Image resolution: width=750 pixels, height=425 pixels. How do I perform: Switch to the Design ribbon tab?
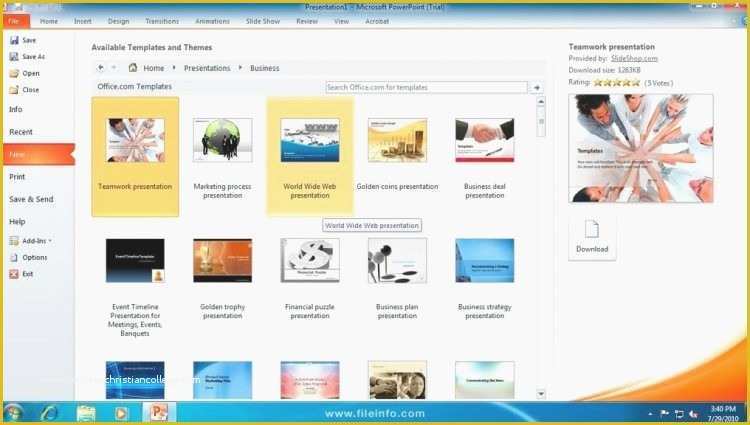coord(119,21)
